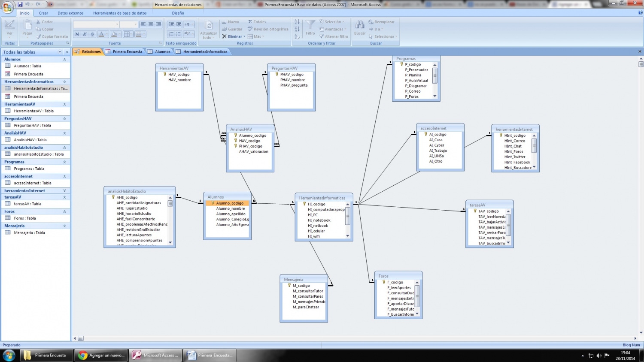Click the descending sort icon
The height and width of the screenshot is (362, 644).
click(x=297, y=29)
